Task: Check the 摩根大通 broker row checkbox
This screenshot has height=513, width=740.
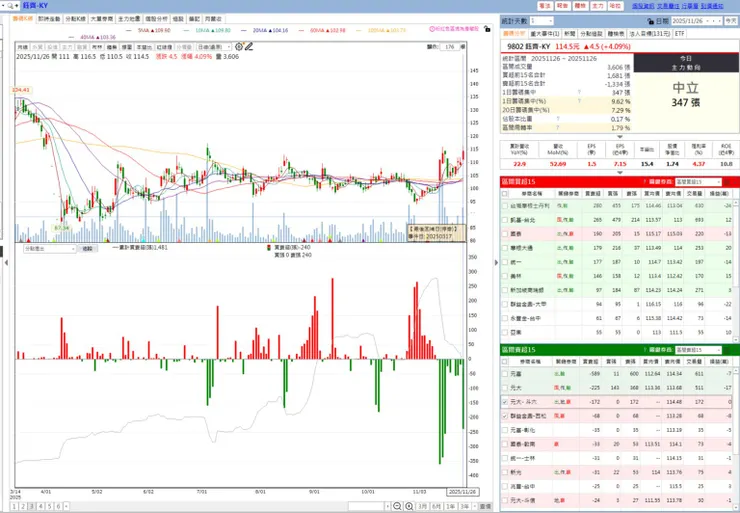Action: pyautogui.click(x=505, y=248)
